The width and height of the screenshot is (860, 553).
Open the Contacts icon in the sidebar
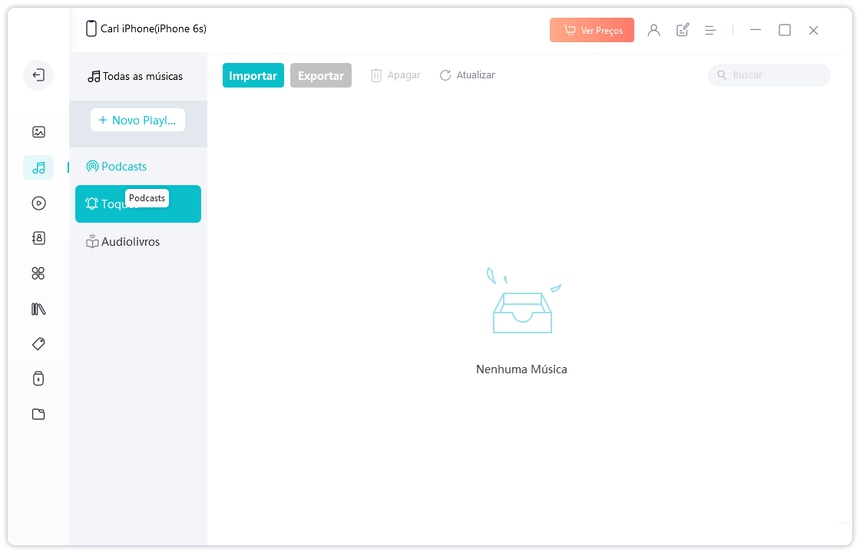click(x=38, y=238)
